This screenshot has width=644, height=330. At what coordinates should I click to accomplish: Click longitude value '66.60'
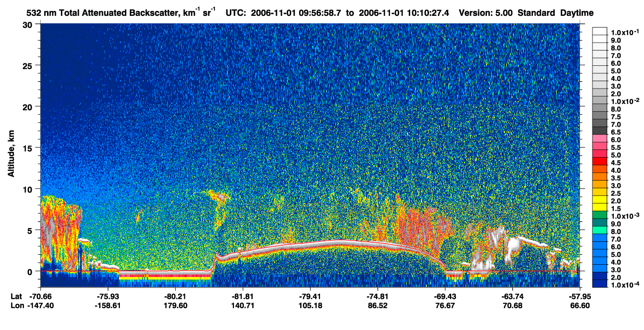pyautogui.click(x=579, y=306)
